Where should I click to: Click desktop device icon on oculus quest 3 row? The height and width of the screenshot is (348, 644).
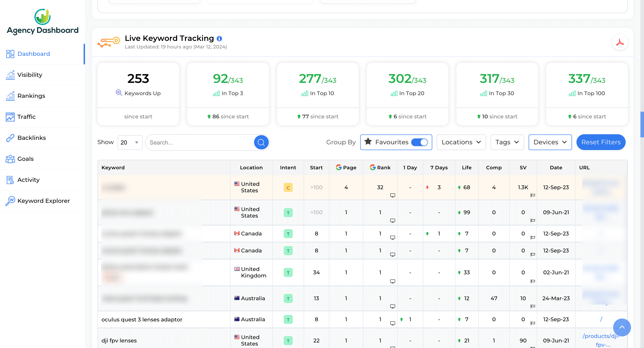click(392, 323)
